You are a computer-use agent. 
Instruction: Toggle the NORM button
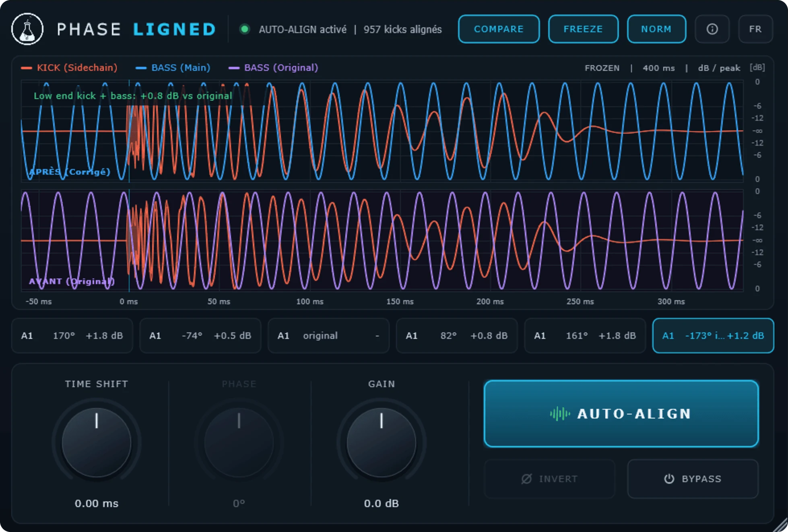click(656, 29)
